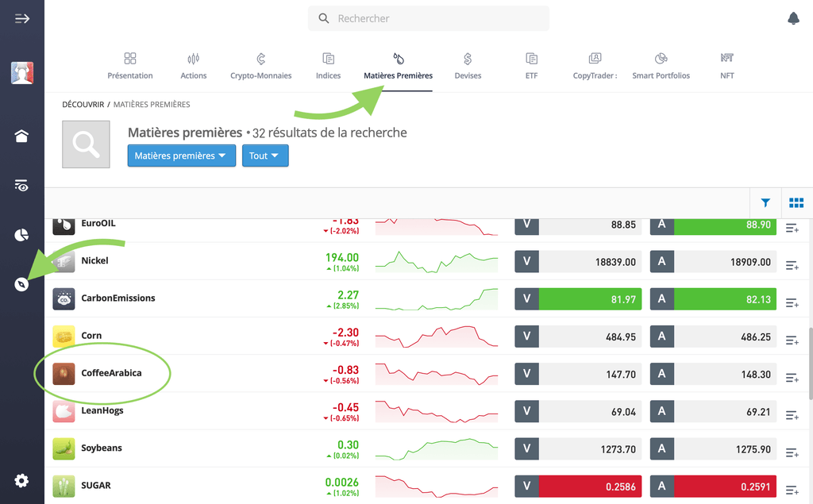Switch to the Actions tab
The width and height of the screenshot is (813, 504).
[x=193, y=65]
